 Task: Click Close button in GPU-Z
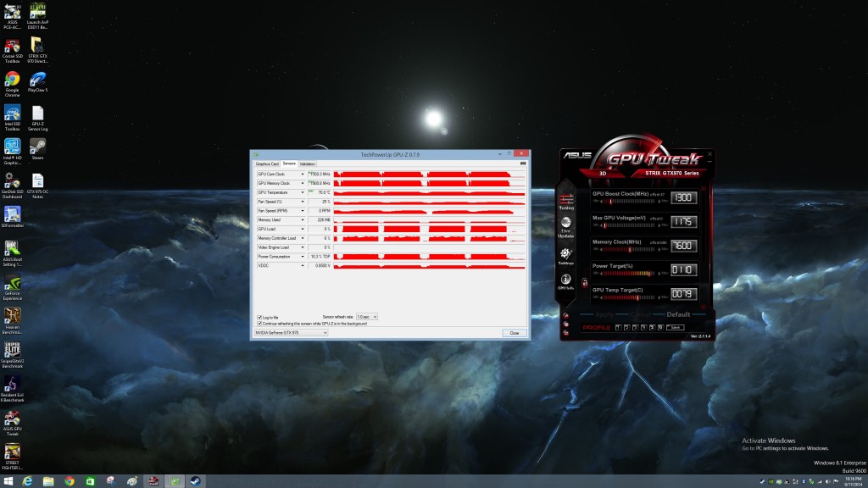click(515, 333)
